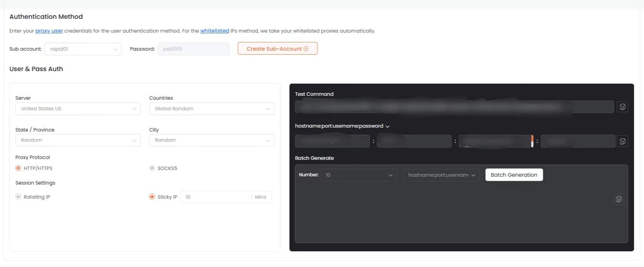The height and width of the screenshot is (267, 644).
Task: Click the Proxy Protocol label
Action: point(33,157)
